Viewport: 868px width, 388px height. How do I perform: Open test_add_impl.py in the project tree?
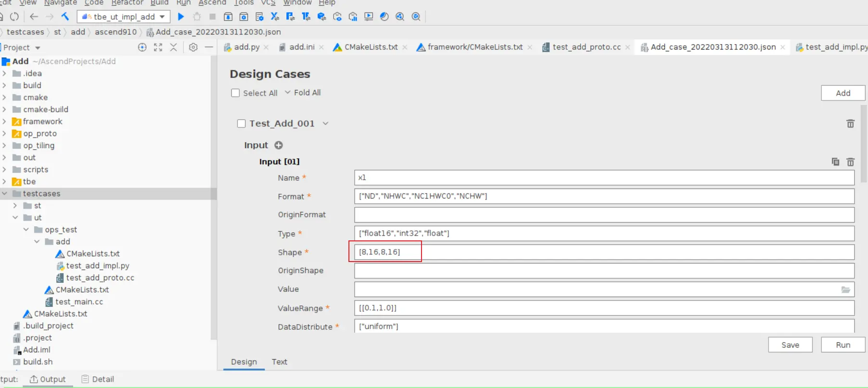coord(98,265)
